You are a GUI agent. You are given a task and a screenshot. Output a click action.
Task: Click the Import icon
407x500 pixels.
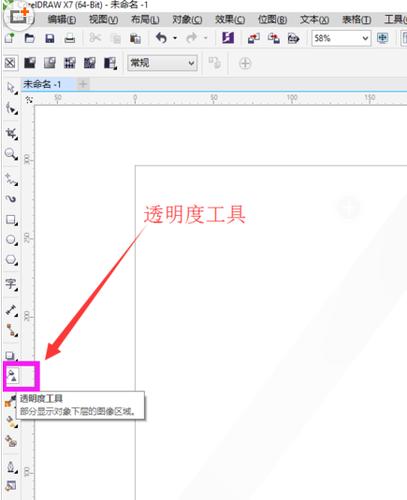pos(254,39)
